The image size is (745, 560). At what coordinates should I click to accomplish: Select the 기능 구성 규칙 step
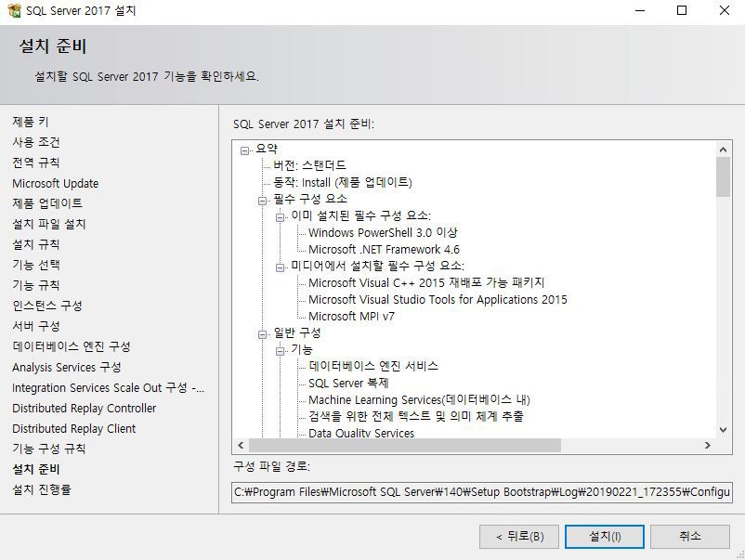coord(49,449)
